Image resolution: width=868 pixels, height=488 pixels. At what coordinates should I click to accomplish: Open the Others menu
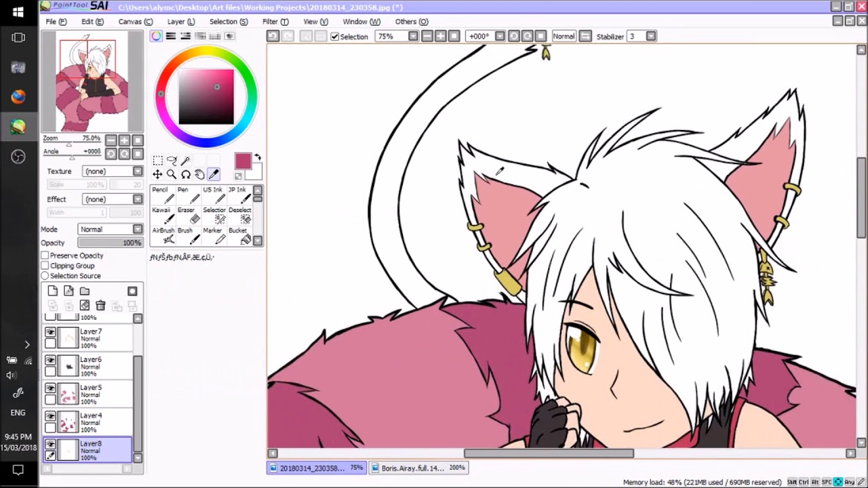(412, 22)
